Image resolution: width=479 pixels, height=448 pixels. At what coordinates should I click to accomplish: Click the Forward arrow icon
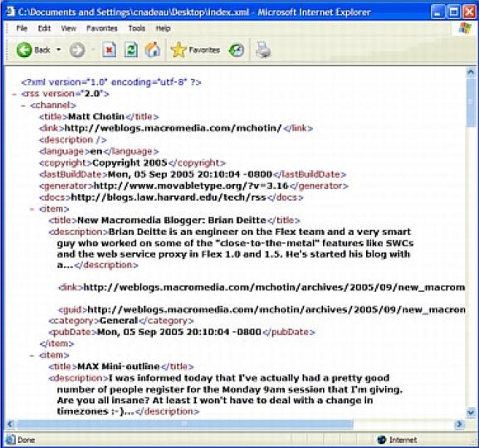77,50
